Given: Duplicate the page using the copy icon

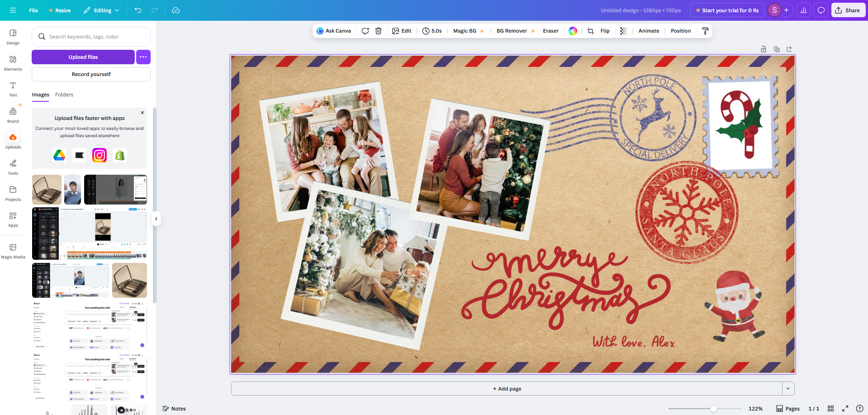Looking at the screenshot, I should tap(777, 49).
